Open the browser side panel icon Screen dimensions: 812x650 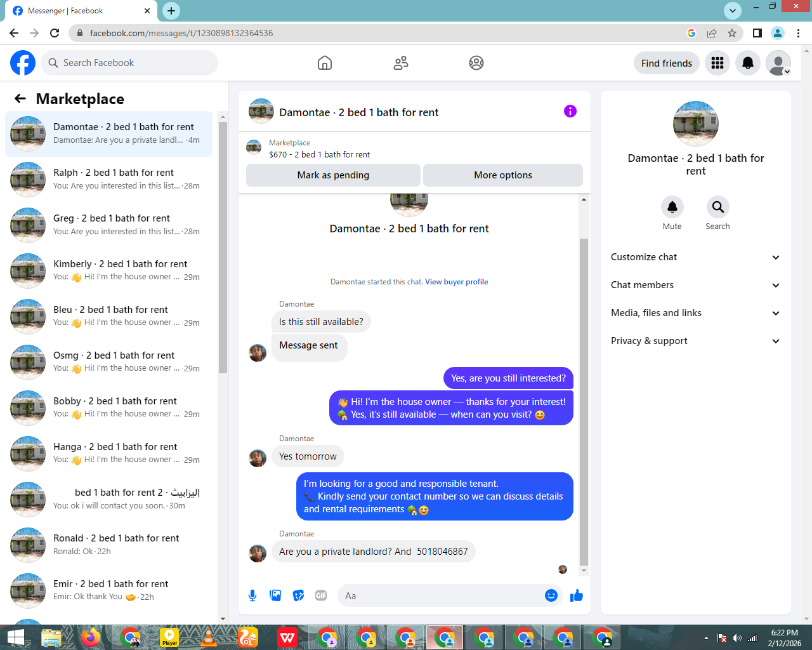757,33
